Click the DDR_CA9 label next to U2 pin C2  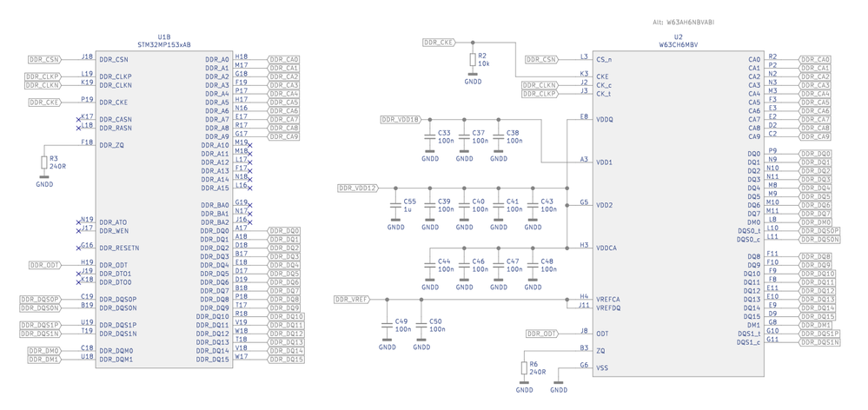(x=815, y=136)
